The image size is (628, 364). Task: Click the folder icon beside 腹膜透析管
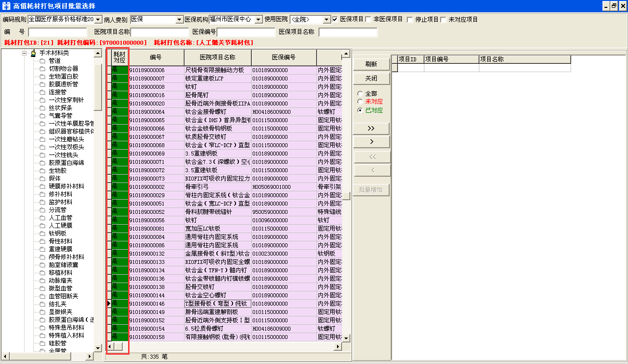click(x=42, y=84)
